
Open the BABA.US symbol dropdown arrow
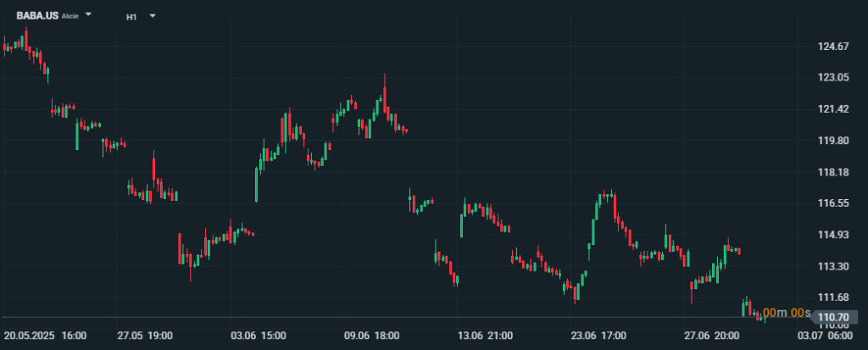[x=88, y=15]
